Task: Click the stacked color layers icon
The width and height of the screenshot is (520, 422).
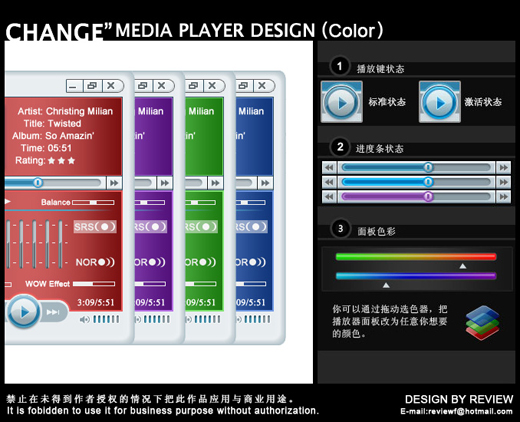Action: point(482,323)
